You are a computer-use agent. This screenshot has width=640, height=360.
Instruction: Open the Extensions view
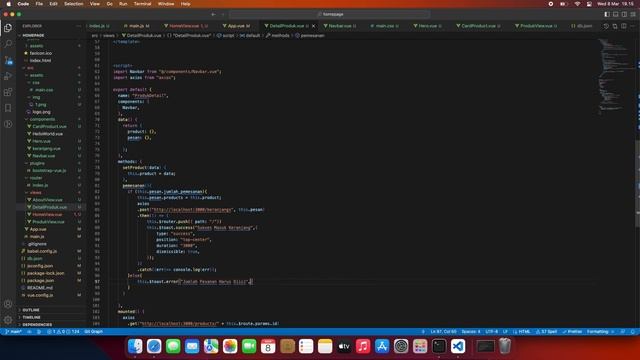tap(8, 92)
